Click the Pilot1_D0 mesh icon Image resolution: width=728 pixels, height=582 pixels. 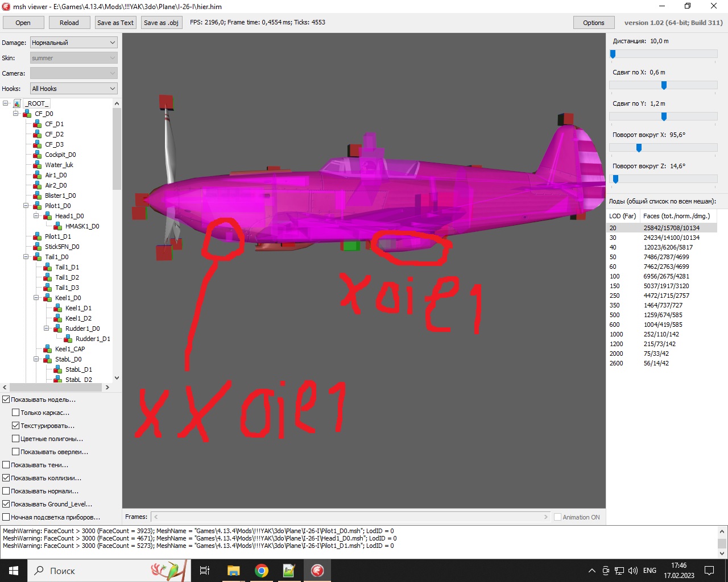38,206
